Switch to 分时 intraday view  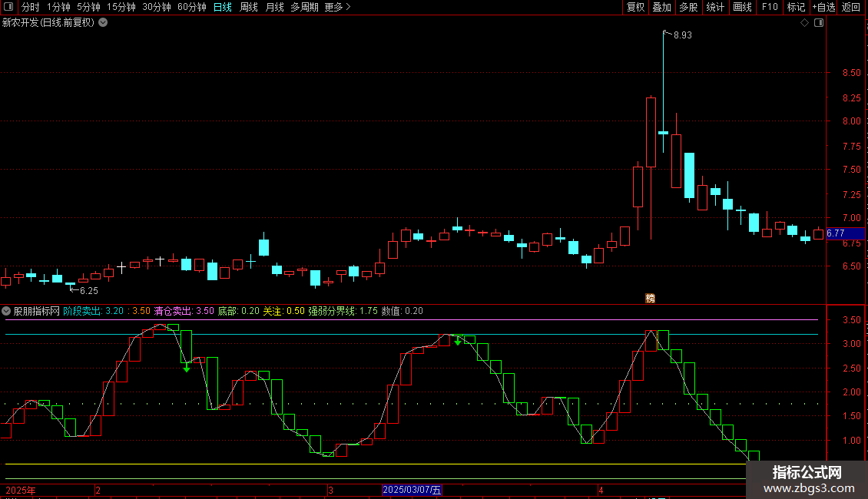point(31,7)
